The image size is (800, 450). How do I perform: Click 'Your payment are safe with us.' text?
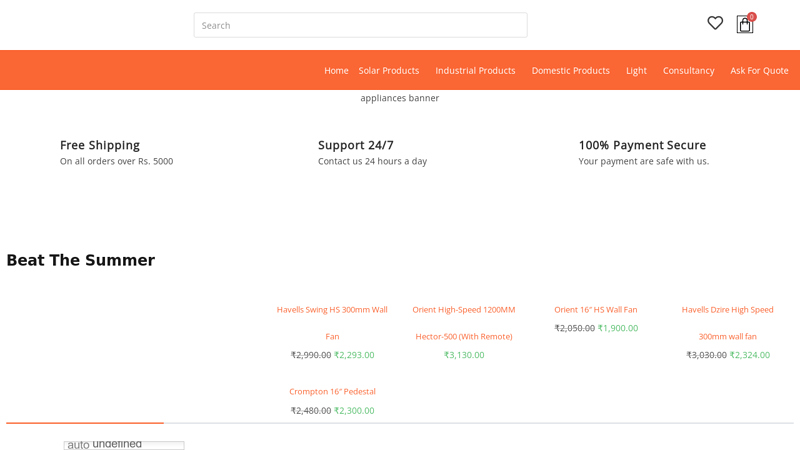pos(643,161)
